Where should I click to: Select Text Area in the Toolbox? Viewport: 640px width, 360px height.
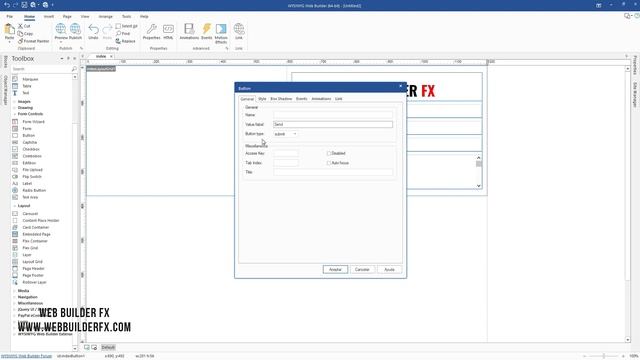click(30, 197)
